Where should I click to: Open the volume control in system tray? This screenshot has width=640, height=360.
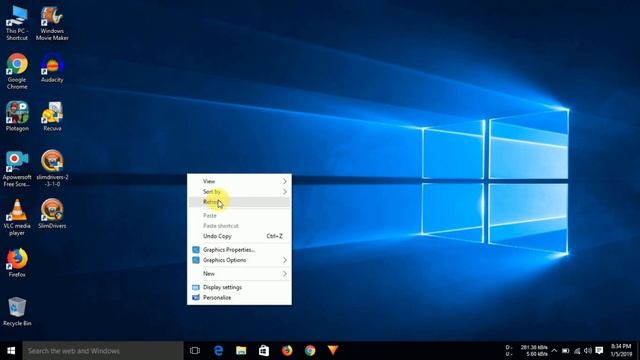coord(588,351)
